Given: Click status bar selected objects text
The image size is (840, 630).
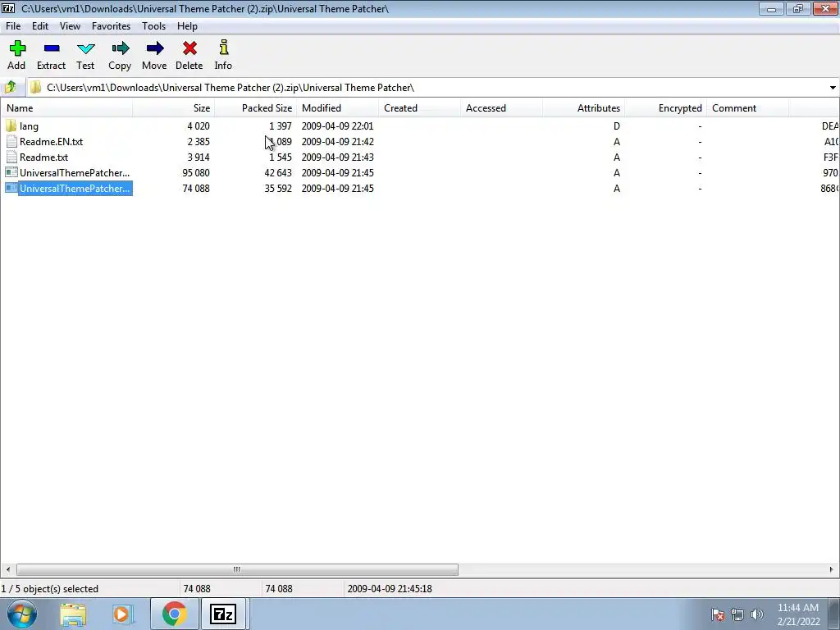Looking at the screenshot, I should (x=50, y=589).
